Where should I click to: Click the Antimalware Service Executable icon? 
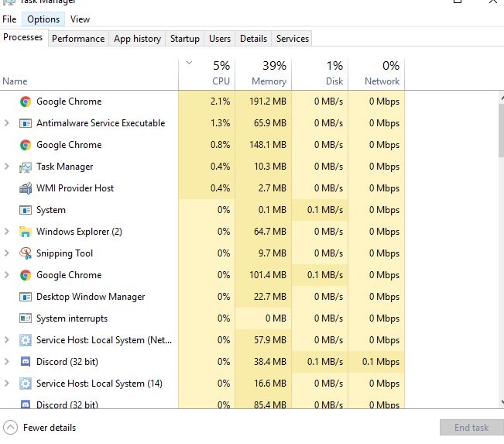pyautogui.click(x=26, y=123)
